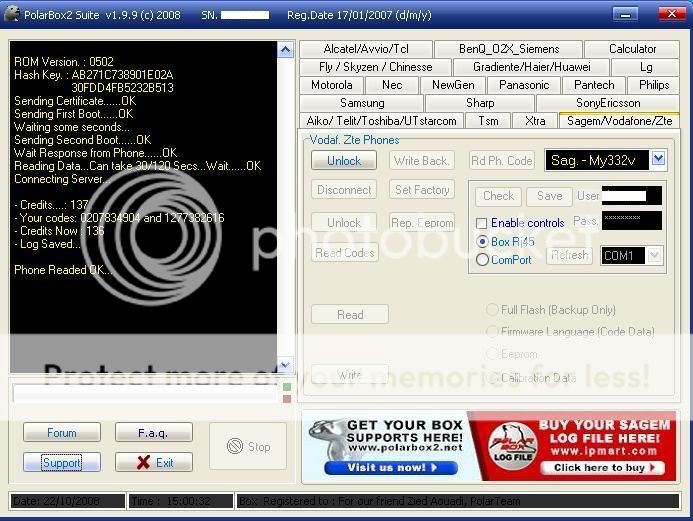Select the Sag. - My332v model box
This screenshot has height=521, width=693.
597,160
